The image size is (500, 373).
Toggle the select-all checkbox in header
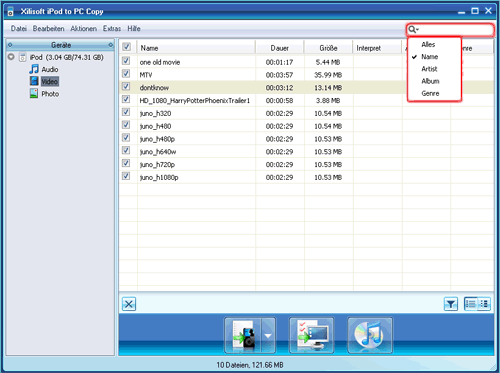tap(126, 47)
